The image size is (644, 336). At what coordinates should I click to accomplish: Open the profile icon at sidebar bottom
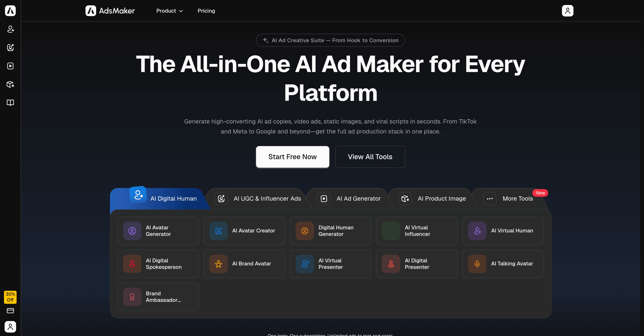(10, 327)
